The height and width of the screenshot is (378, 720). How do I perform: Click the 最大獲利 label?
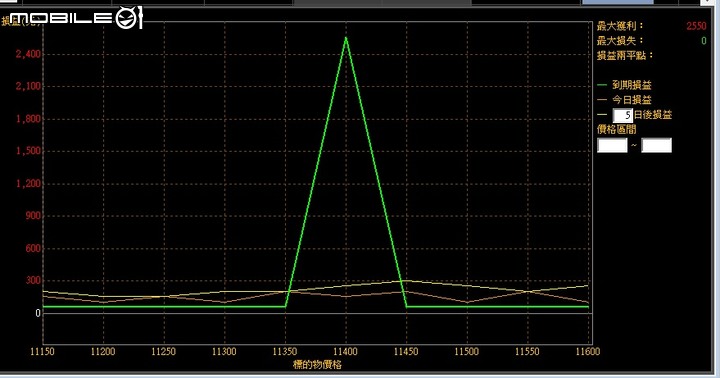click(620, 26)
